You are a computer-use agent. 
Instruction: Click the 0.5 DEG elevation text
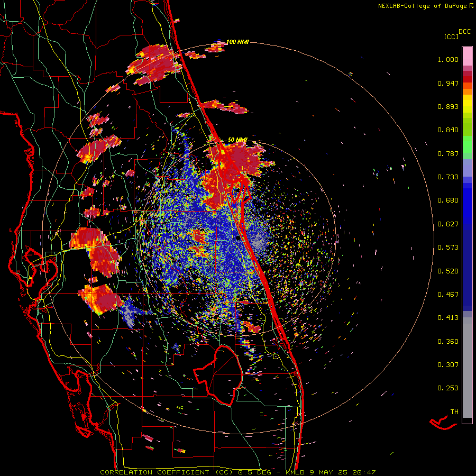[x=255, y=472]
